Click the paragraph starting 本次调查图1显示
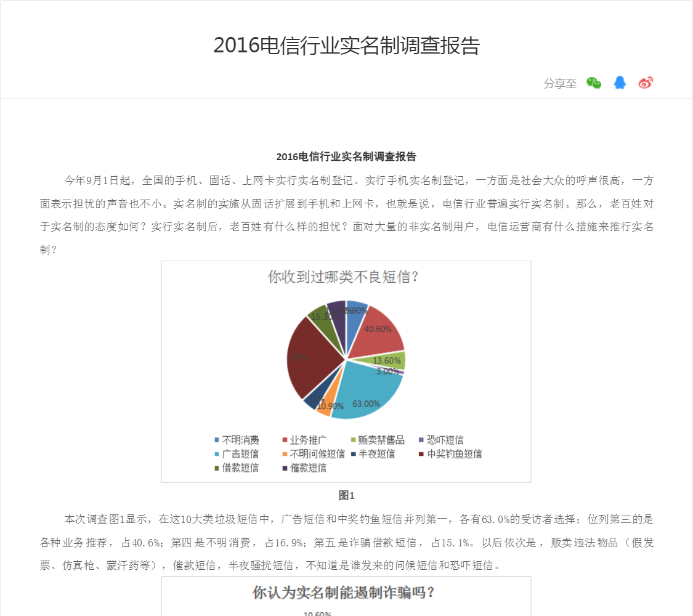The image size is (693, 616). pyautogui.click(x=346, y=542)
